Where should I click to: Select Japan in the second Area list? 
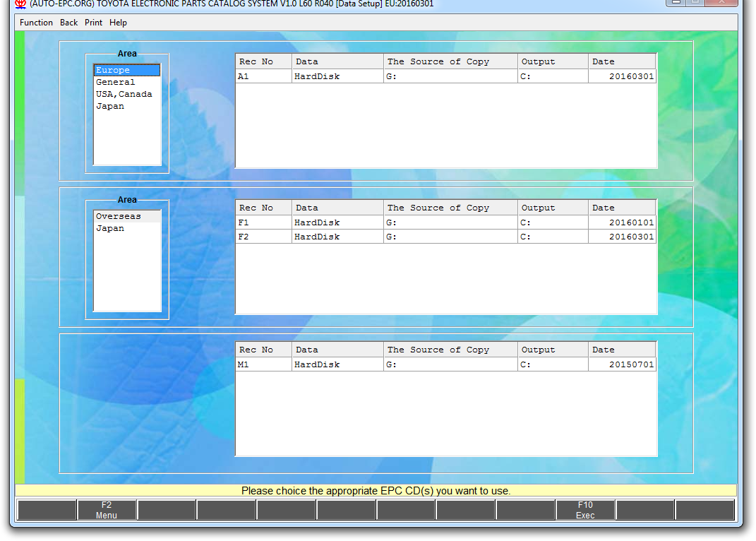[x=127, y=228]
